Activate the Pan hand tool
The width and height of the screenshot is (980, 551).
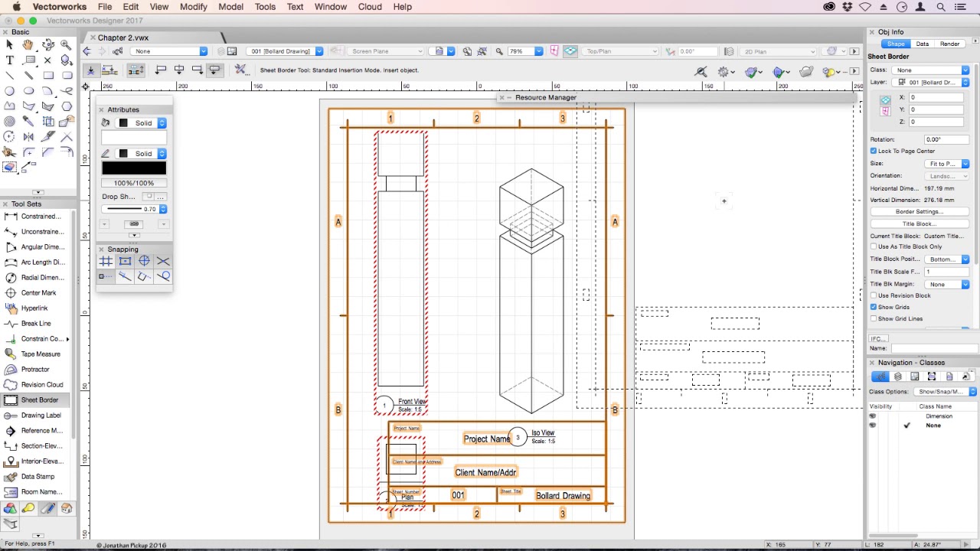pos(28,44)
